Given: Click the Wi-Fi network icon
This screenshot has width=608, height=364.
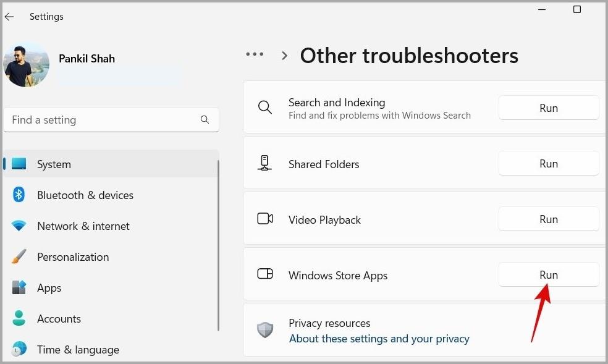Looking at the screenshot, I should pos(19,226).
